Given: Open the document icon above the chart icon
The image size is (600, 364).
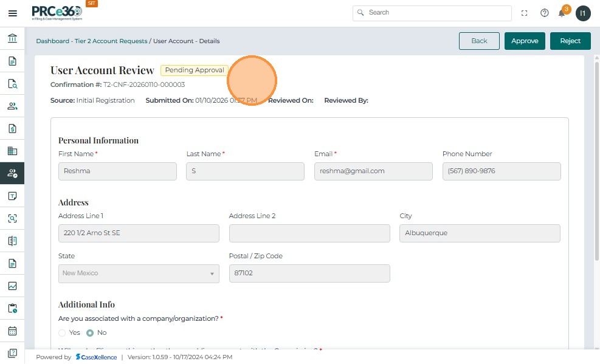Looking at the screenshot, I should [x=12, y=264].
